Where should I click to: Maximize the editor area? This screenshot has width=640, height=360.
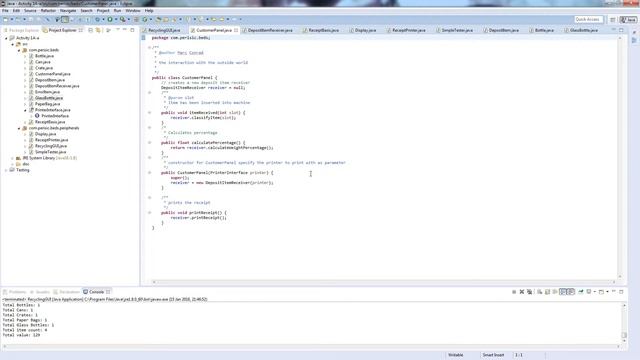[x=621, y=30]
